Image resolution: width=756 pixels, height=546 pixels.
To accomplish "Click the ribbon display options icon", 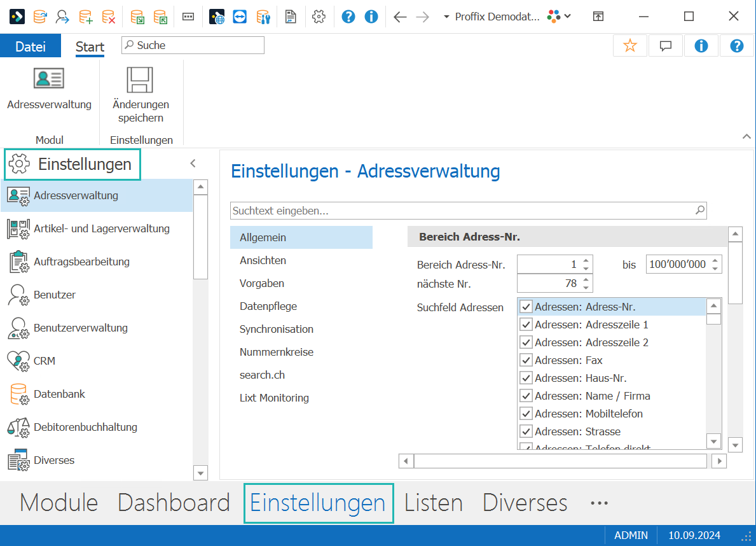I will tap(598, 17).
